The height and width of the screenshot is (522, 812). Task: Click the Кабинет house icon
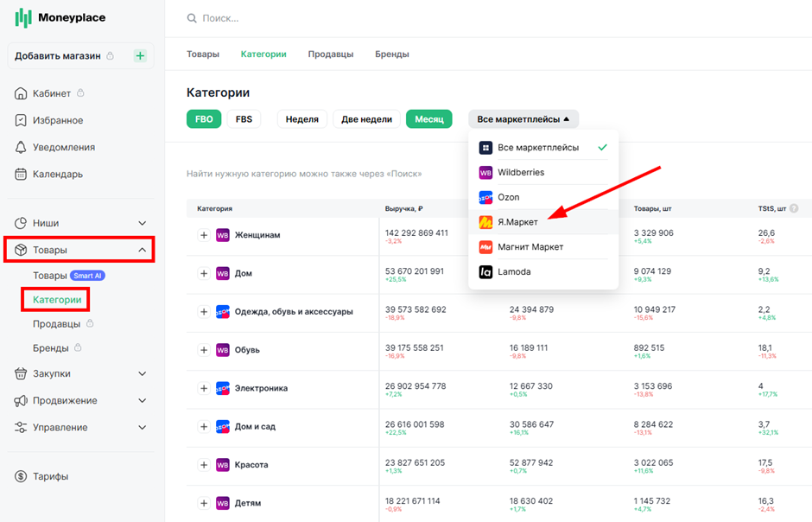coord(21,93)
